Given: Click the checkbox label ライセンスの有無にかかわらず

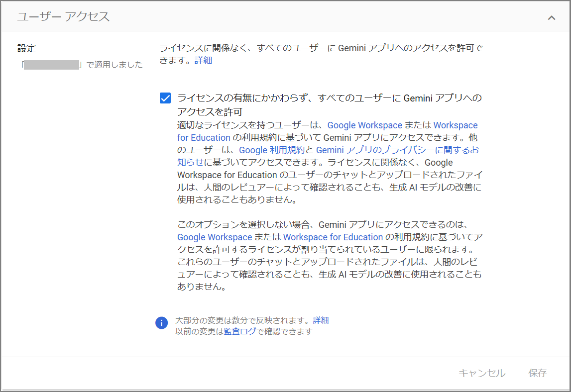Looking at the screenshot, I should pos(330,105).
